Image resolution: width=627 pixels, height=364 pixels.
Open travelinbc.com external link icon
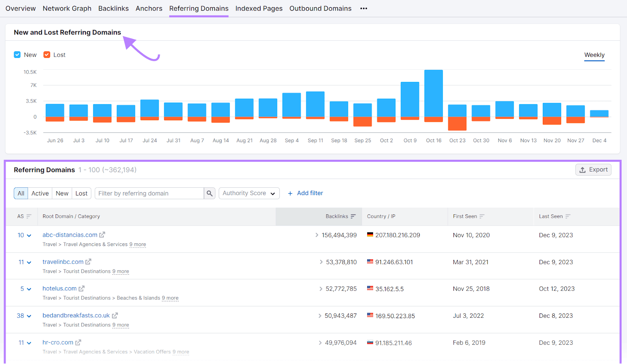[89, 262]
